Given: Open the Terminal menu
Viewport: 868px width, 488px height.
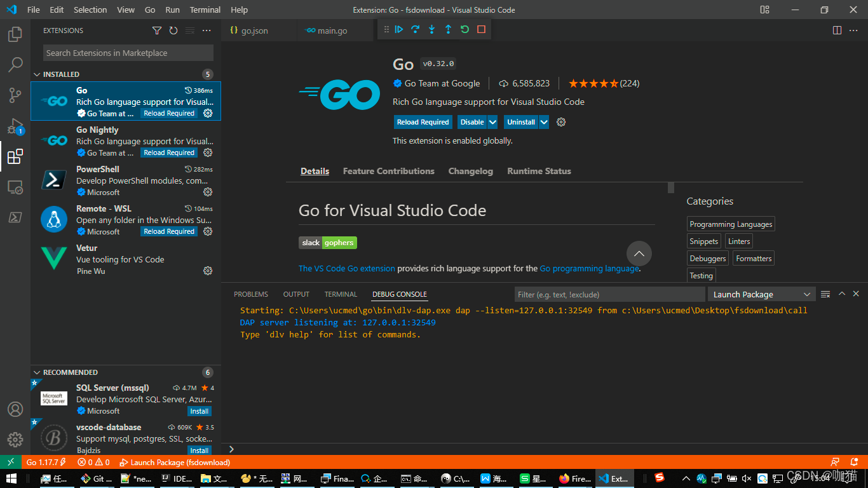Looking at the screenshot, I should pyautogui.click(x=205, y=10).
